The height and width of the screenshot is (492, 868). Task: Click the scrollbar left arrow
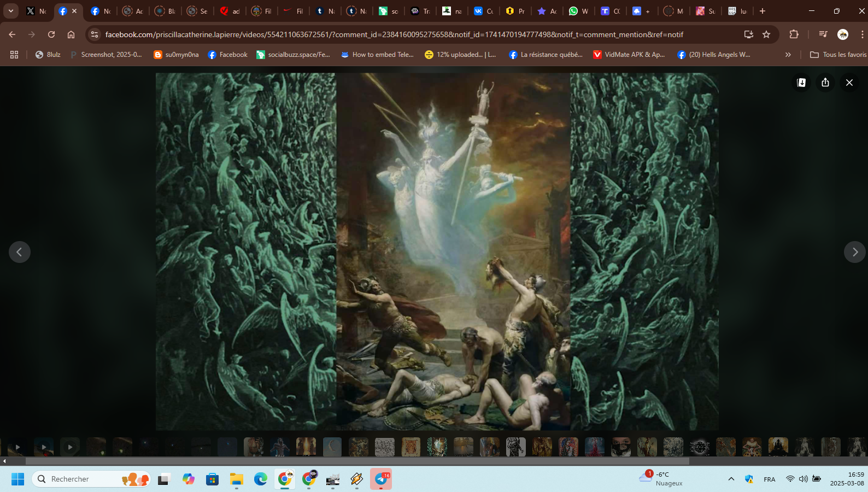coord(4,461)
